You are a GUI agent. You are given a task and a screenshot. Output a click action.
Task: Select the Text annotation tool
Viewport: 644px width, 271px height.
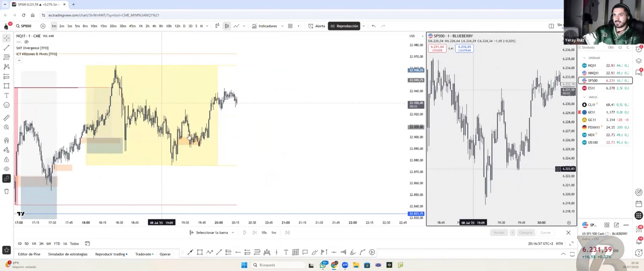6,95
